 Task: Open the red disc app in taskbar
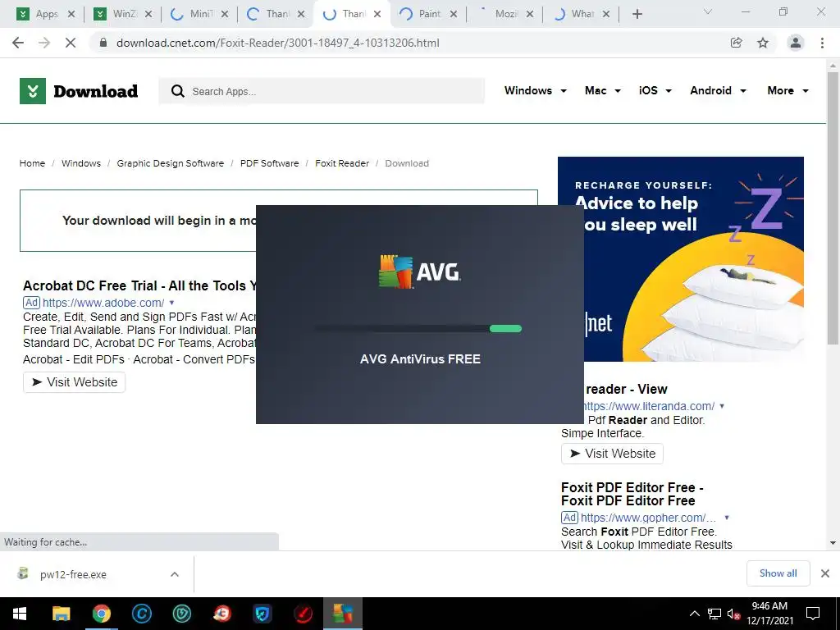click(303, 614)
